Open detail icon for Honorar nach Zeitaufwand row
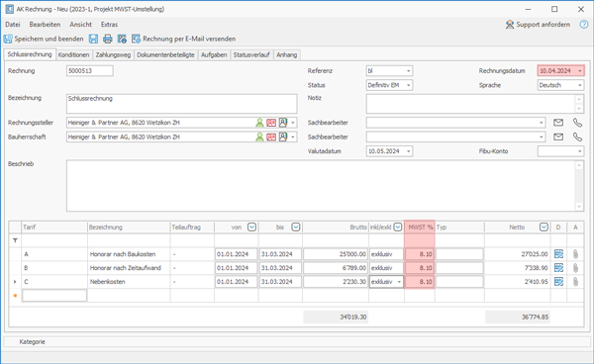Screen dimensions: 594x364 point(558,268)
